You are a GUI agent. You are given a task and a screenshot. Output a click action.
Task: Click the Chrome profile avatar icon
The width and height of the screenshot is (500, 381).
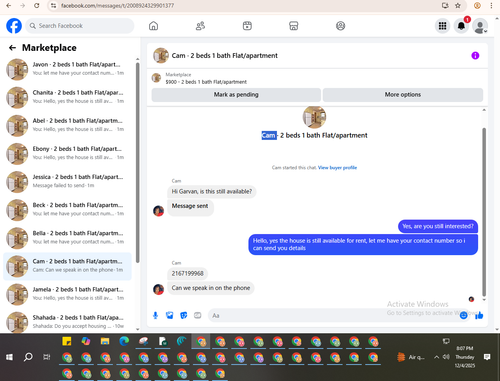click(477, 6)
